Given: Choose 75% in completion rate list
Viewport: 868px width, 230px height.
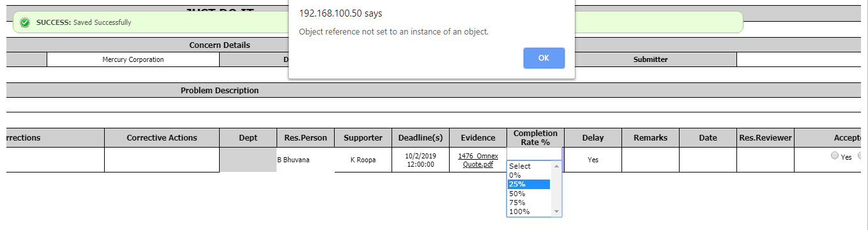Looking at the screenshot, I should click(529, 203).
